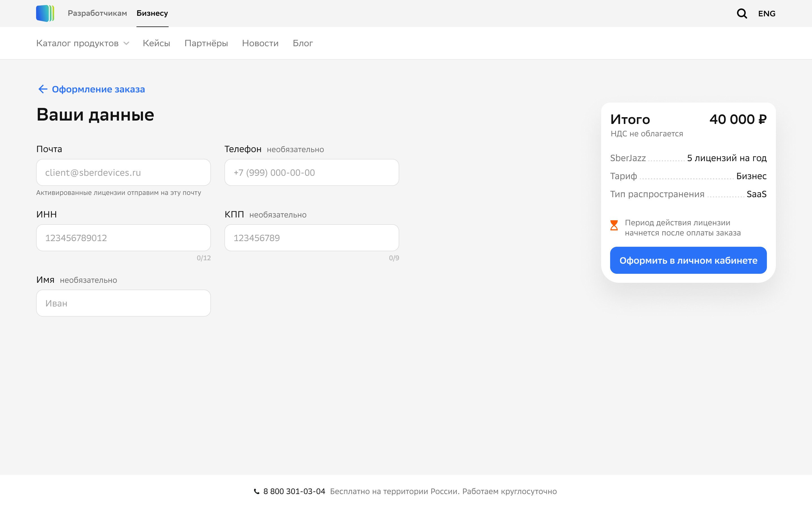Go to the Партнёры page
812x507 pixels.
206,43
